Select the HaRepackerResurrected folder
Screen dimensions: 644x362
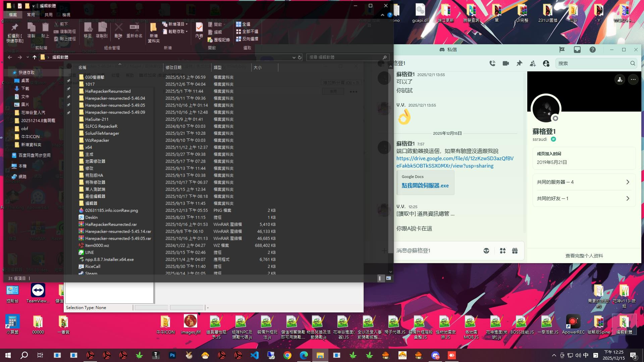[x=108, y=91]
